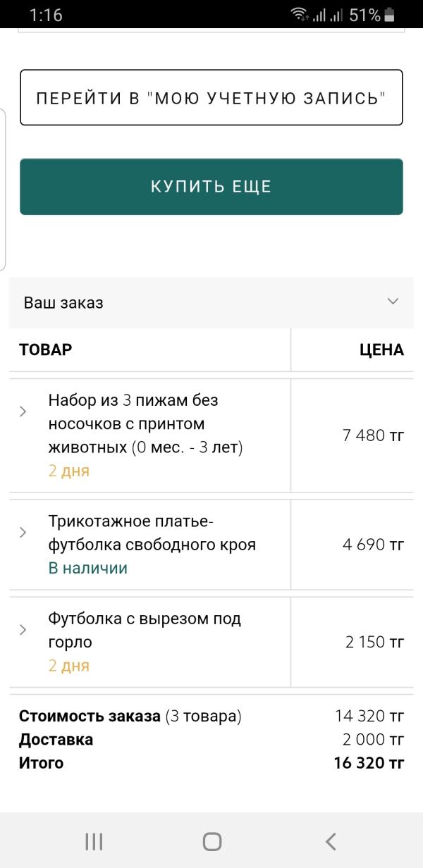423x868 pixels.
Task: Tap the 'Купить еще' button
Action: point(211,187)
